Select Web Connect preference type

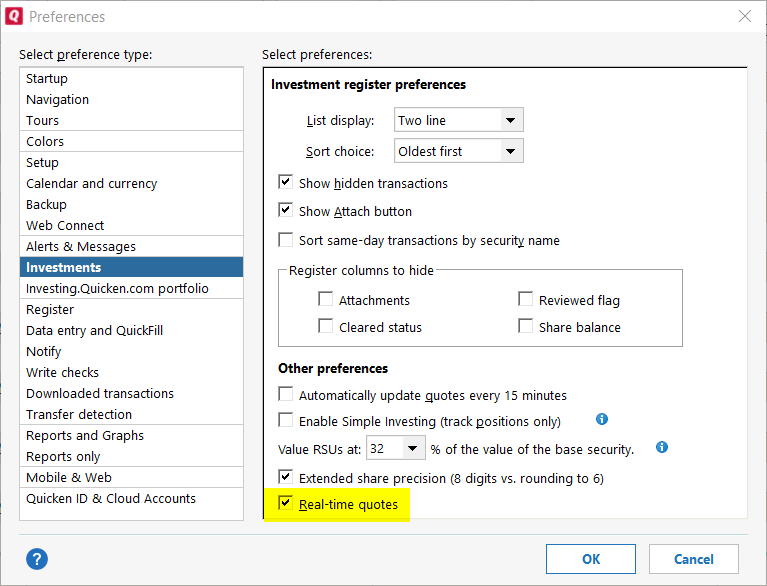click(131, 225)
